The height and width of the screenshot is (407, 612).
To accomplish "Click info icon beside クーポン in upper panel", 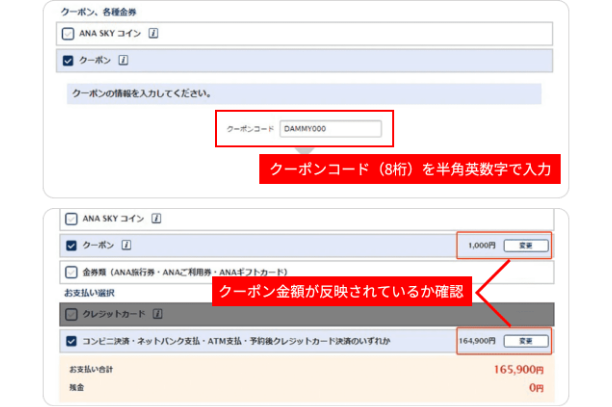I will [124, 60].
